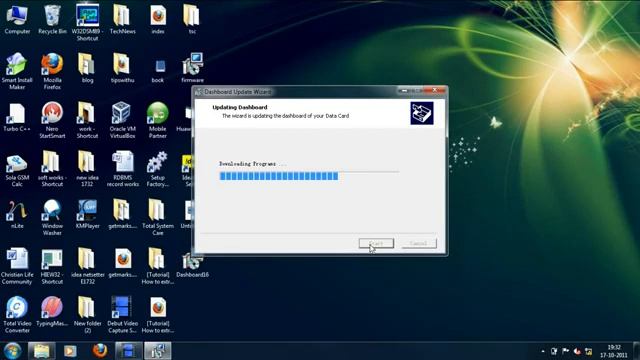Image resolution: width=640 pixels, height=360 pixels.
Task: Open the Action Center flag icon
Action: [x=565, y=351]
